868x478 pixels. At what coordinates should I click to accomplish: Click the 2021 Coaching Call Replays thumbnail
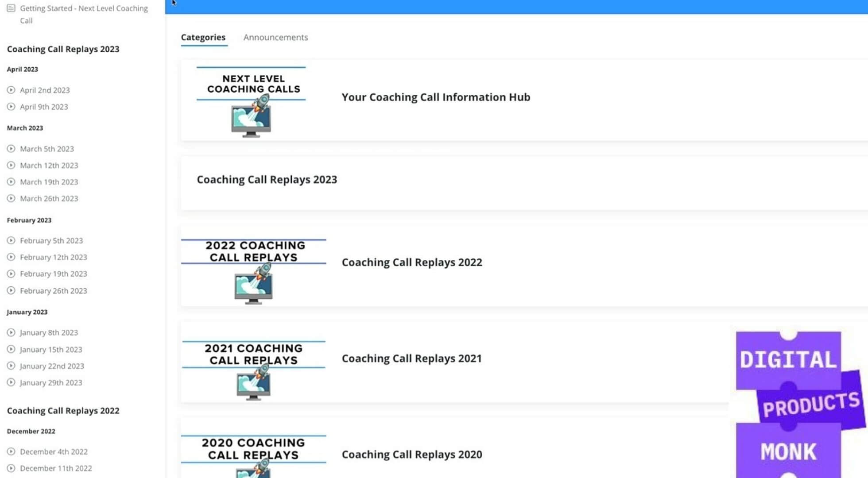[253, 370]
